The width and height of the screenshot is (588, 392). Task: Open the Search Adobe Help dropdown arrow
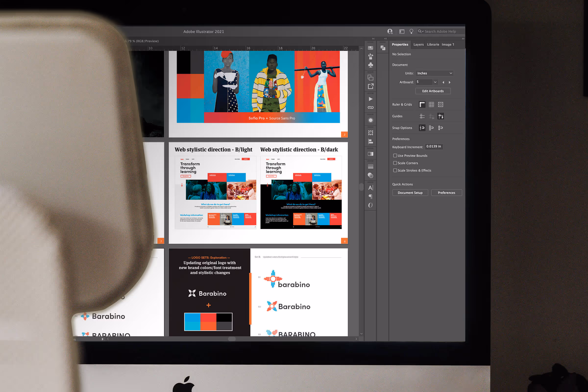(422, 32)
